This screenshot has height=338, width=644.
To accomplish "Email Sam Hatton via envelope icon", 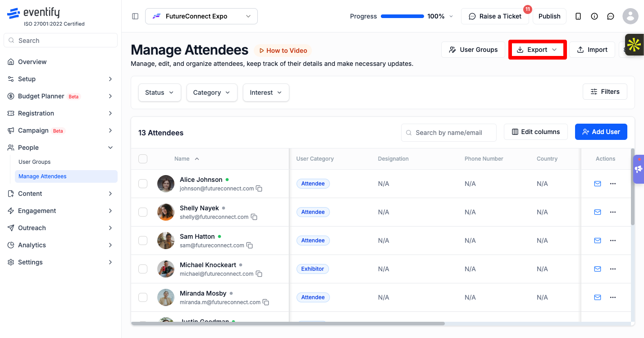I will coord(598,241).
